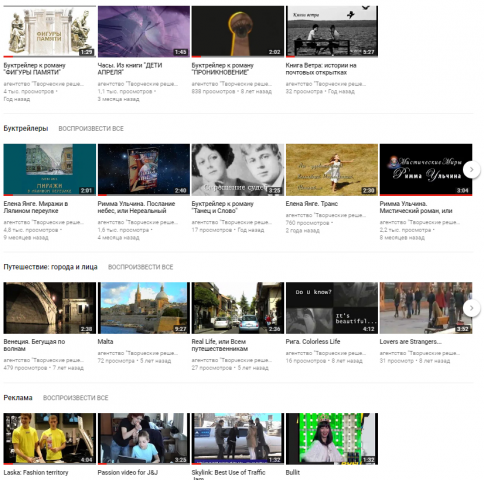Open channel name under 'Книга Ветра' video
The width and height of the screenshot is (484, 480).
click(x=325, y=84)
